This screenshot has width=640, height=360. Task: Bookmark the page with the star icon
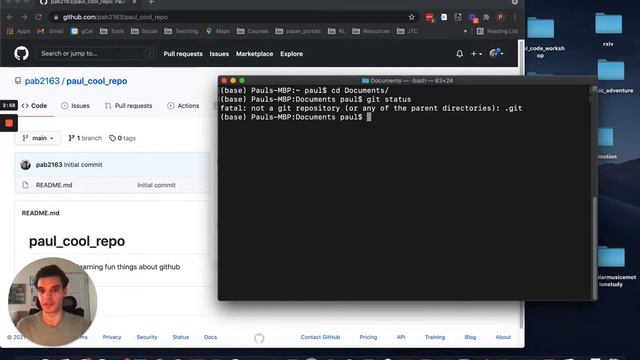tap(411, 17)
